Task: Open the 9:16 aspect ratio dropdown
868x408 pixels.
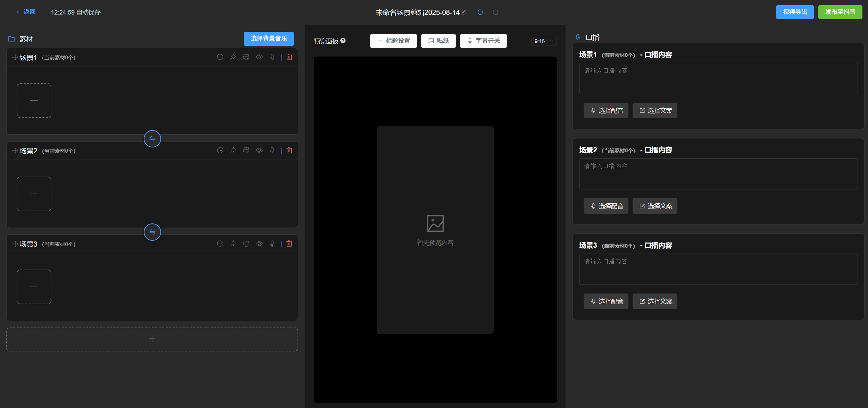Action: (x=544, y=41)
